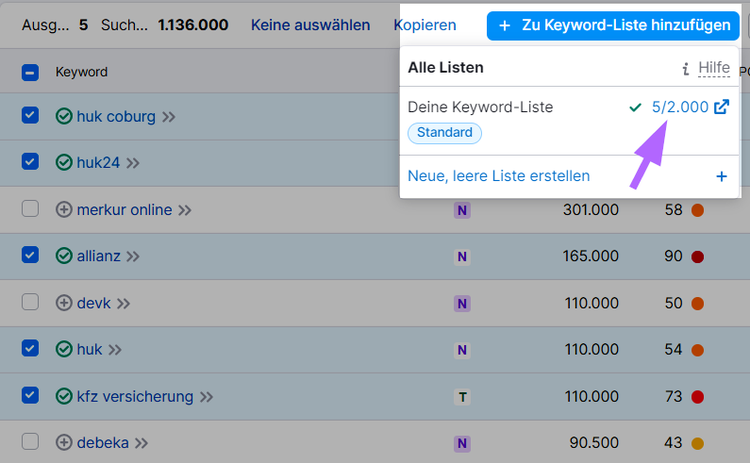The width and height of the screenshot is (750, 463).
Task: Click the yellow difficulty dot next to 43
Action: tap(697, 443)
